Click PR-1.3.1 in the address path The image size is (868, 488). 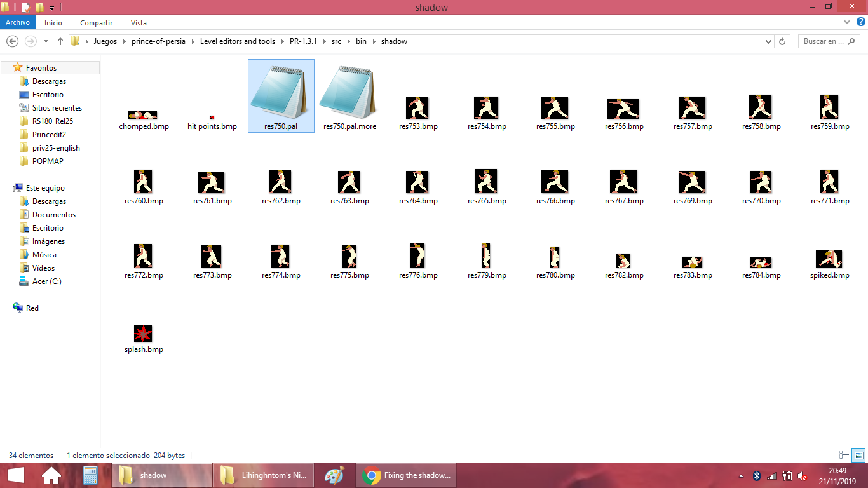tap(303, 41)
